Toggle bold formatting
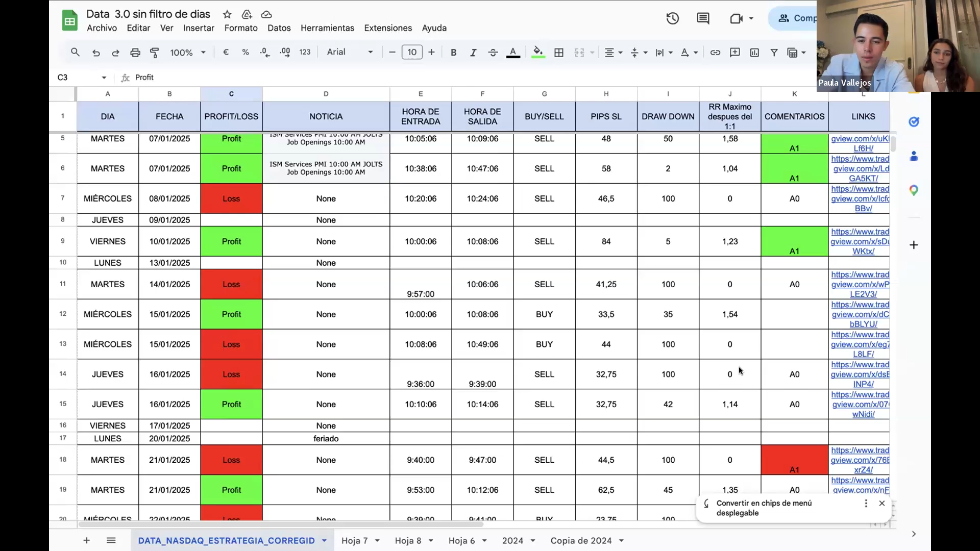Screen dimensions: 980x551 [x=453, y=53]
